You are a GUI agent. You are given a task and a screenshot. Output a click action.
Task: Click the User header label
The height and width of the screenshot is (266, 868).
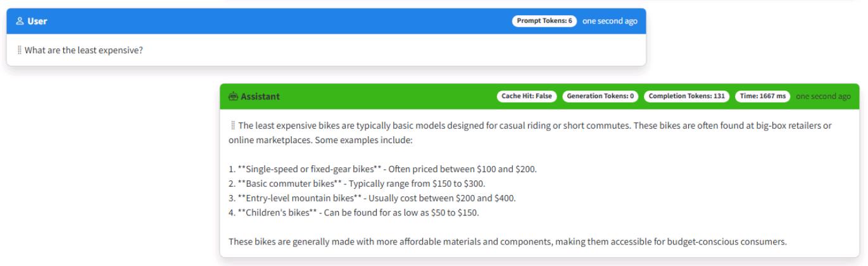coord(36,22)
